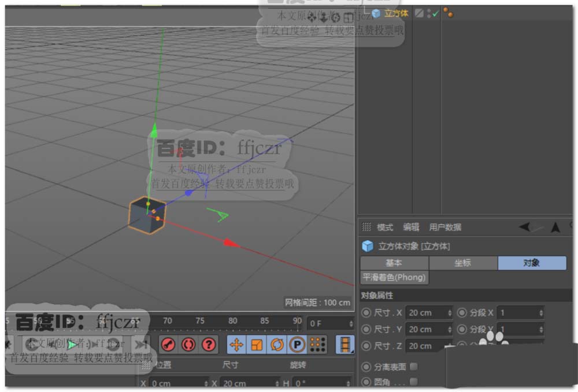
Task: Click the 0 F frame field spinner arrows
Action: pyautogui.click(x=351, y=323)
